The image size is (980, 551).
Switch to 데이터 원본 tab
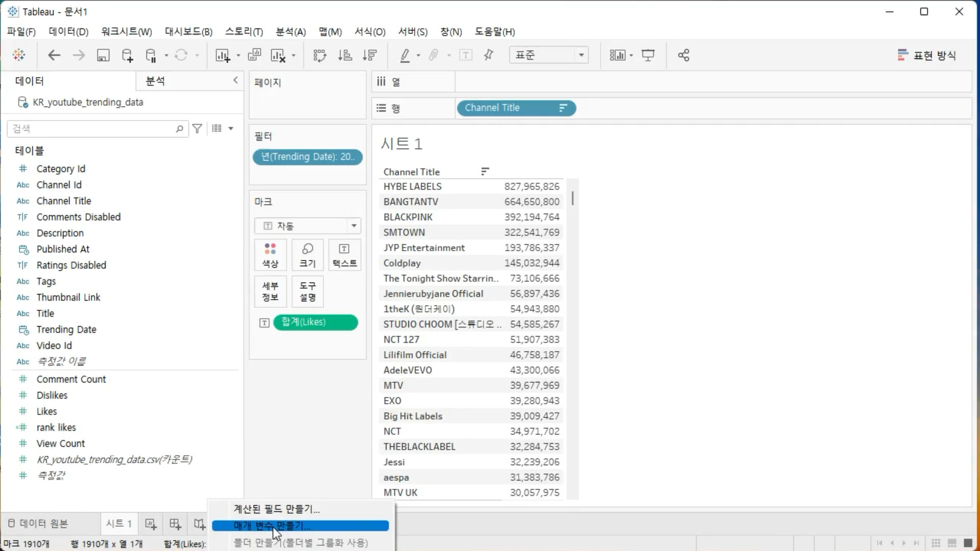(x=38, y=523)
